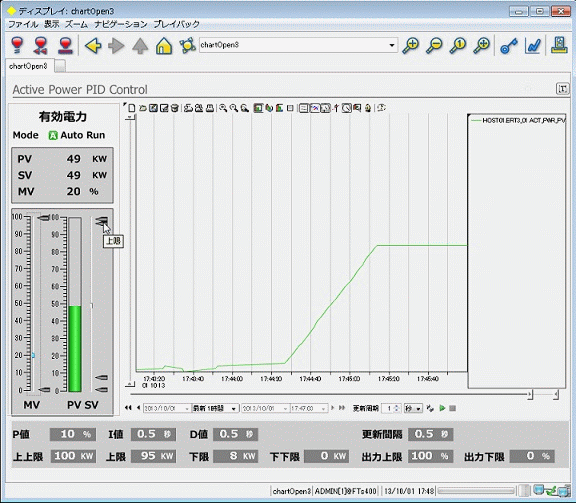This screenshot has width=576, height=503.
Task: Click the third alarm lamp stamp icon
Action: [x=66, y=46]
